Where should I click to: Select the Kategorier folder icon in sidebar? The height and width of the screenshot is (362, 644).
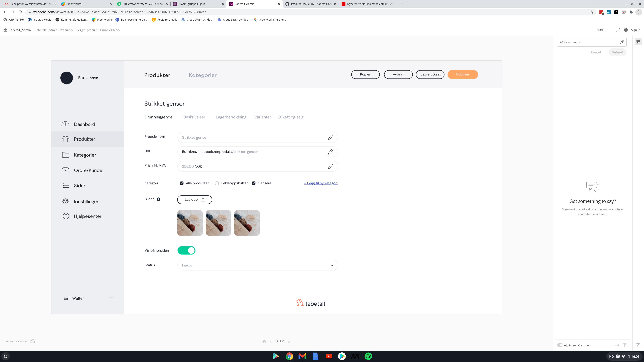click(65, 155)
